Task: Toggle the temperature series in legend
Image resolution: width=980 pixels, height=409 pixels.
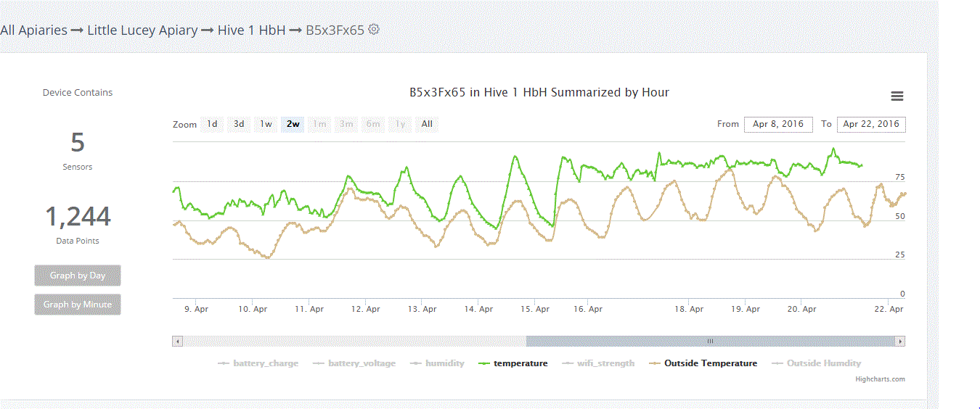Action: click(513, 363)
